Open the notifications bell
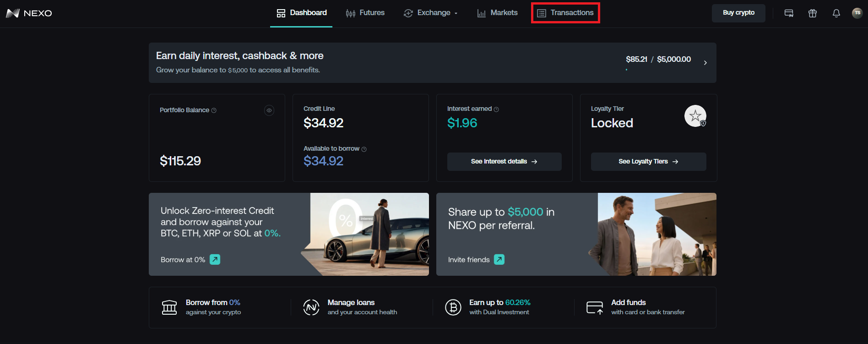The image size is (868, 344). point(836,13)
